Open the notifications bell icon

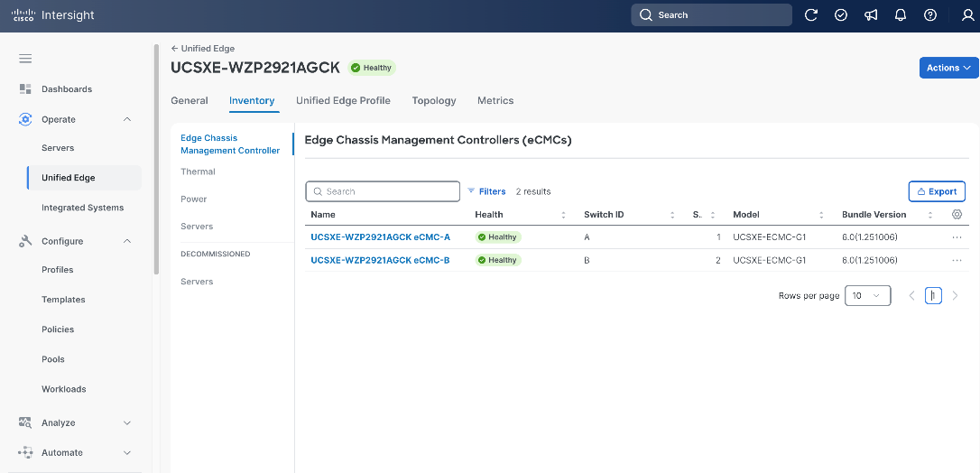point(901,15)
